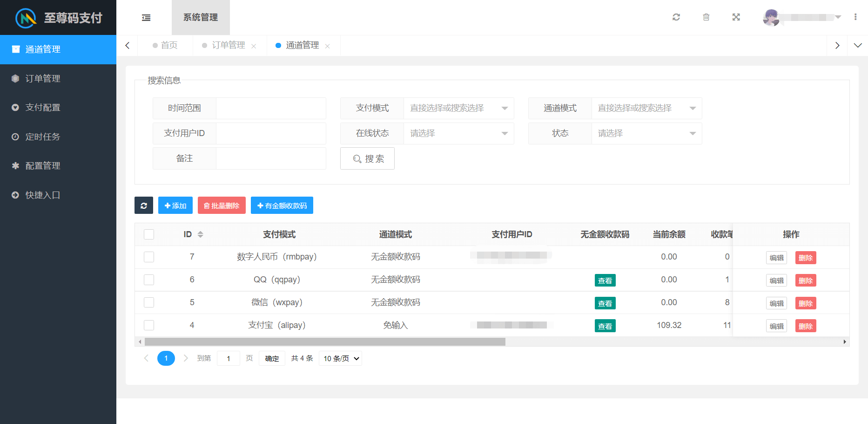The height and width of the screenshot is (424, 868).
Task: Sort the table by ID column
Action: point(200,234)
